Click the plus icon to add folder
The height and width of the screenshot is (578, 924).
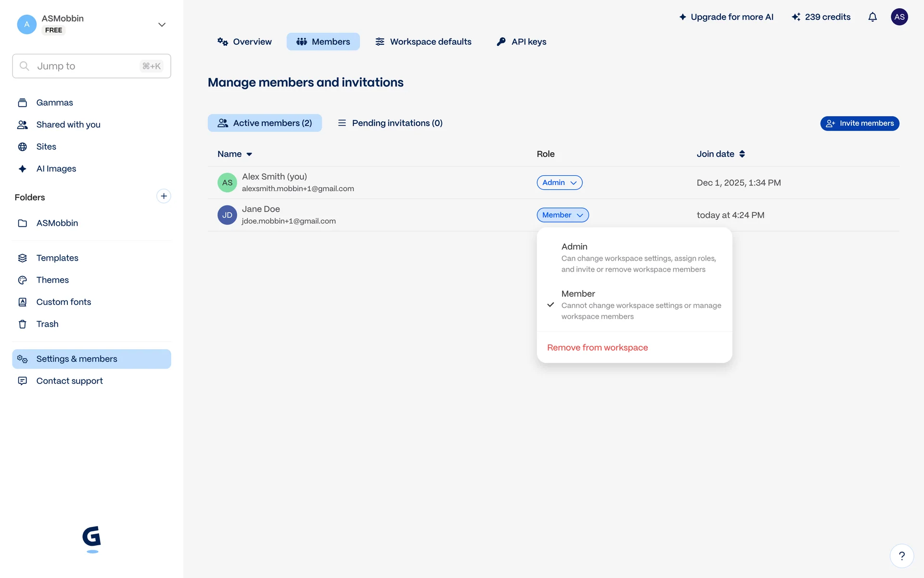tap(164, 196)
